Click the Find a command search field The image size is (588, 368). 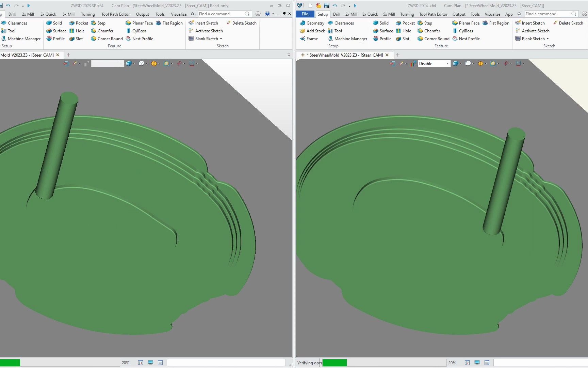pos(548,14)
